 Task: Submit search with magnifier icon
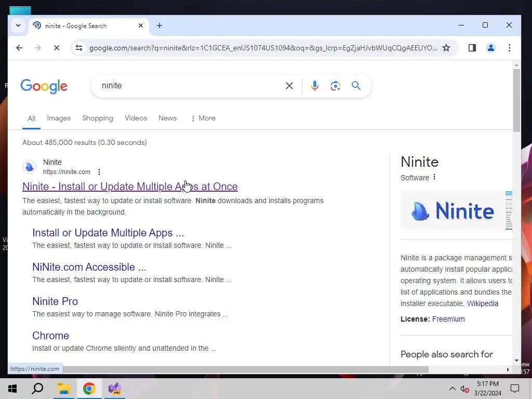pos(356,86)
